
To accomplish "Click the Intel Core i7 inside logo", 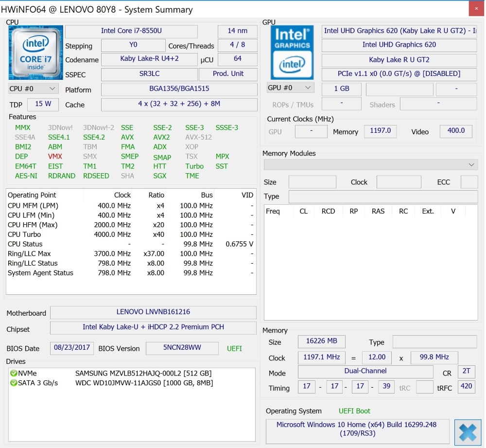I will [36, 53].
